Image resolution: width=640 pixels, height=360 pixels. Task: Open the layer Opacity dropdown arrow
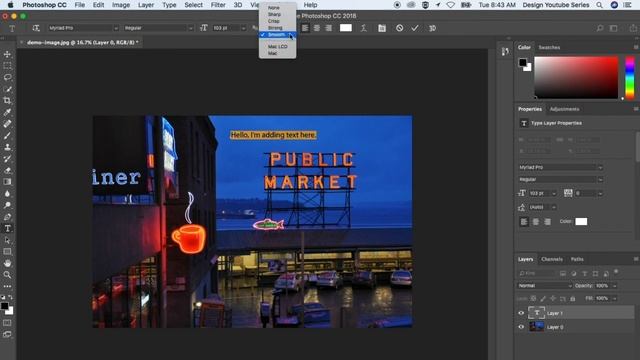[x=614, y=286]
